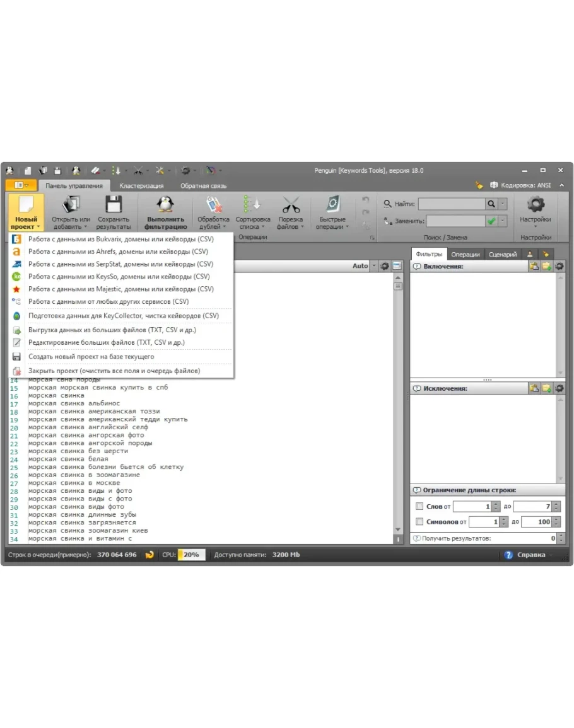Click the green checkmark beside Заменить
Viewport: 574px width, 728px height.
[x=491, y=221]
